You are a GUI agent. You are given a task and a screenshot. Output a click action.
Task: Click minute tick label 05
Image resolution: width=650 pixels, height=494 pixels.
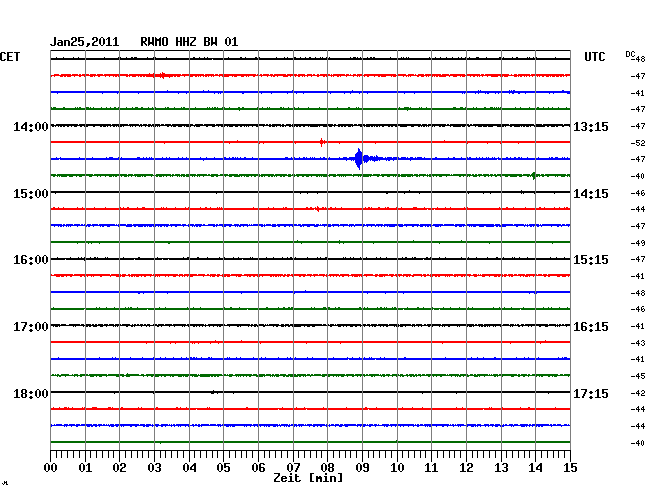point(223,467)
